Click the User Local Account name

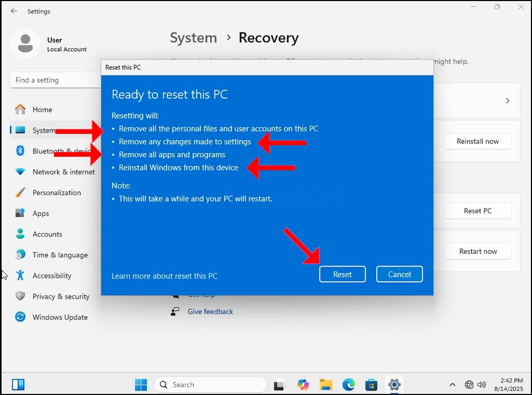tap(67, 45)
